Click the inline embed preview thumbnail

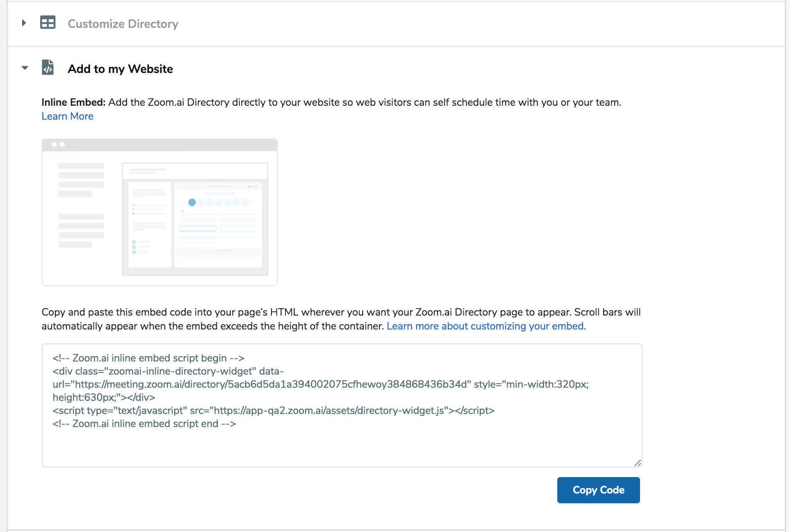(x=160, y=212)
